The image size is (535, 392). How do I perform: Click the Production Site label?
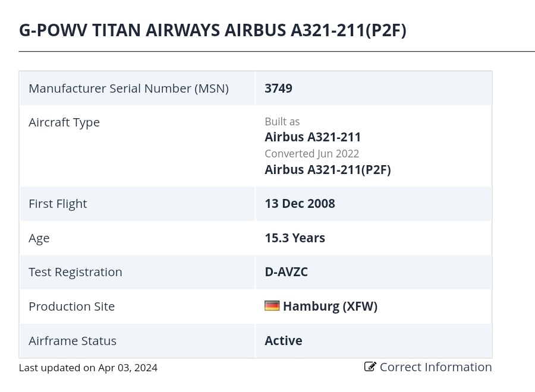[72, 306]
